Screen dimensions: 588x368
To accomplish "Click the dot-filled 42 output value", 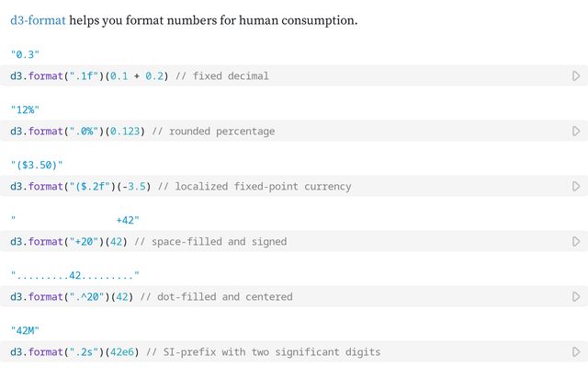I will pyautogui.click(x=75, y=275).
